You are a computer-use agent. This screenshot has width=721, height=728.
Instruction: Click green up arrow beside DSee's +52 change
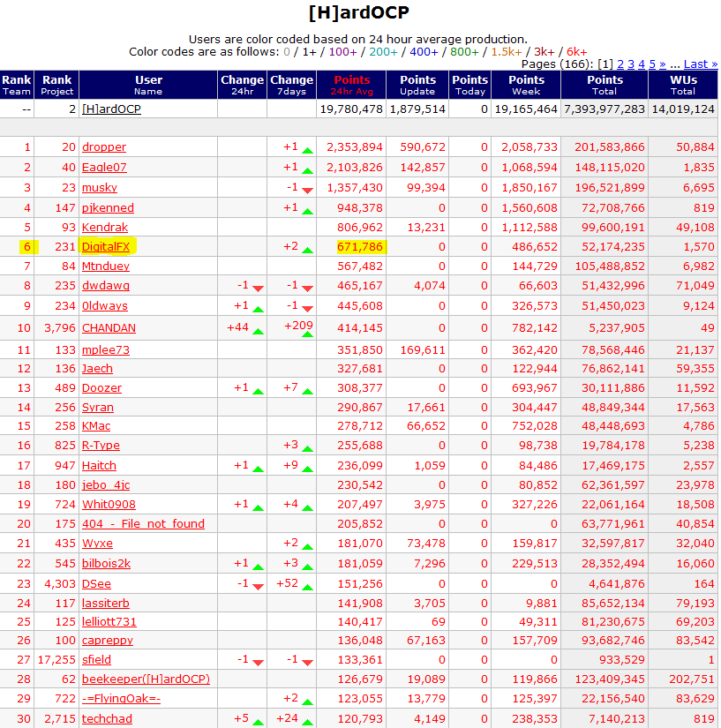coord(307,588)
